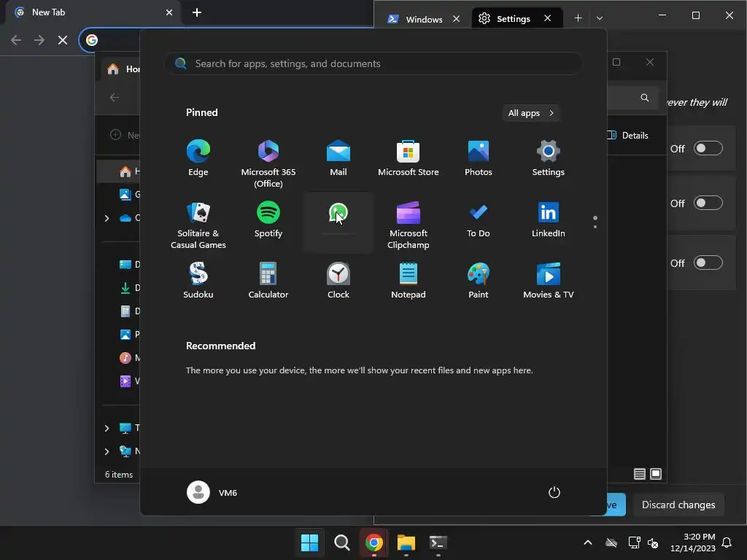
Task: Open Edge from pinned apps
Action: [198, 158]
